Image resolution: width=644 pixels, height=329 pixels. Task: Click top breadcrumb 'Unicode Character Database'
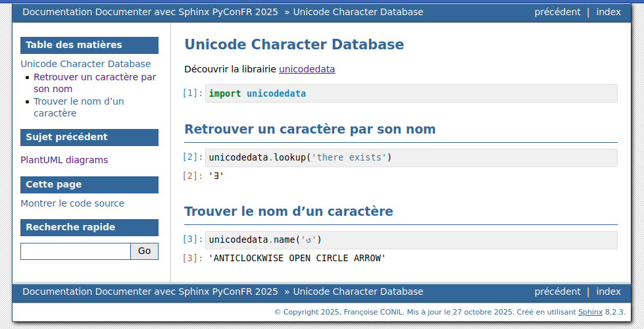[x=358, y=12]
